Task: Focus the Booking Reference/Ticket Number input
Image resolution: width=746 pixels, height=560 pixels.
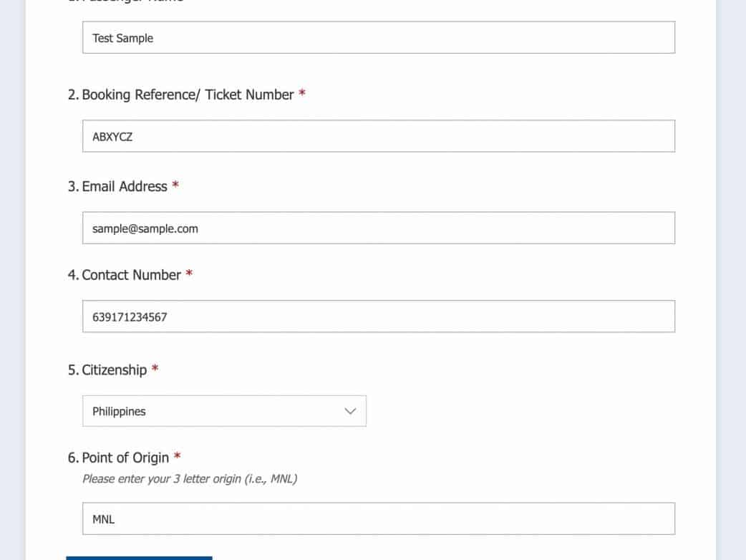Action: 378,136
